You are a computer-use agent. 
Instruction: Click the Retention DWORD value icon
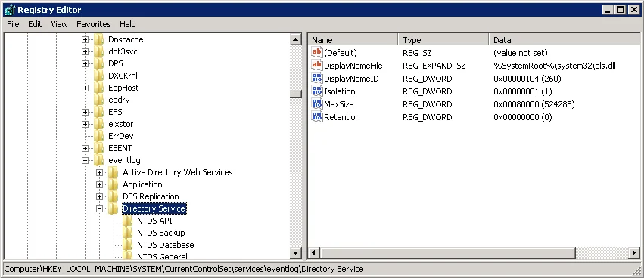(x=316, y=117)
